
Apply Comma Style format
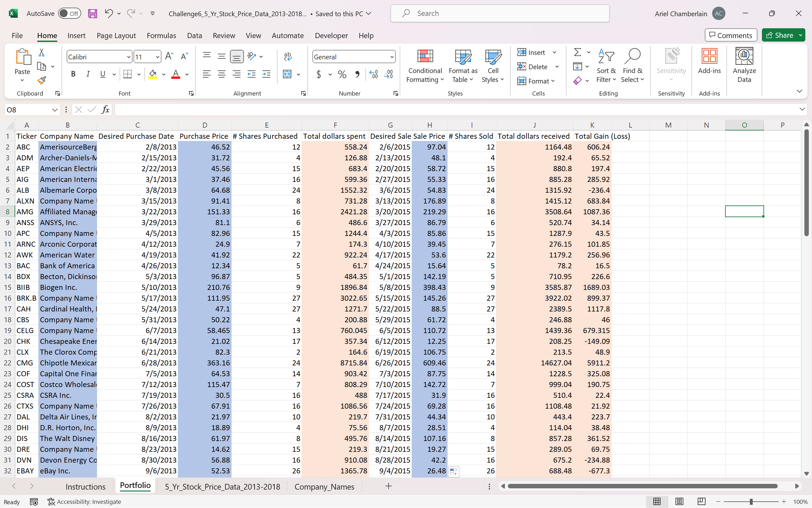click(357, 74)
